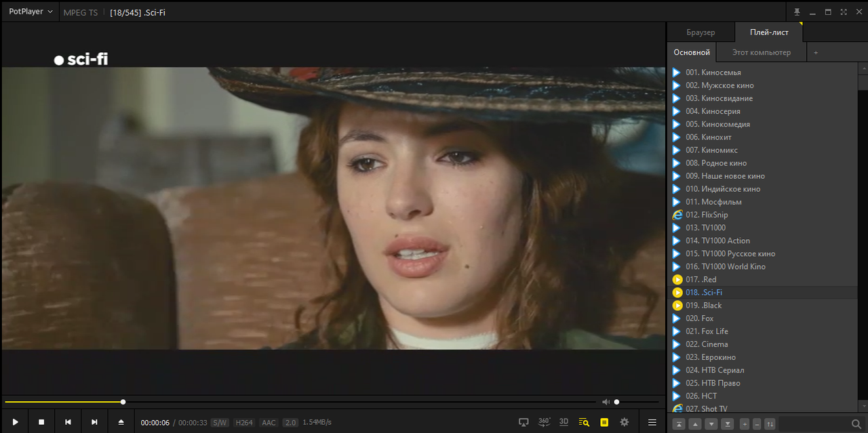Image resolution: width=868 pixels, height=433 pixels.
Task: Click the 00:00:06 elapsed time display
Action: click(155, 422)
